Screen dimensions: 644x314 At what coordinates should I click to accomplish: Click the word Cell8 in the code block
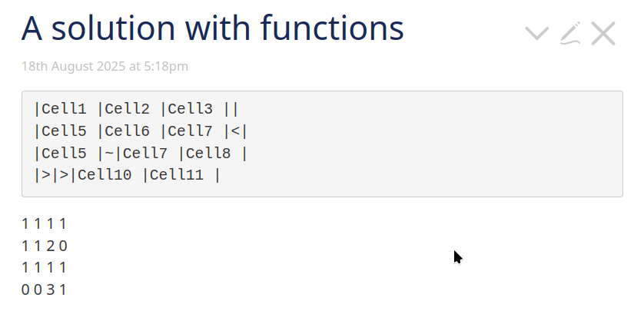click(x=208, y=154)
